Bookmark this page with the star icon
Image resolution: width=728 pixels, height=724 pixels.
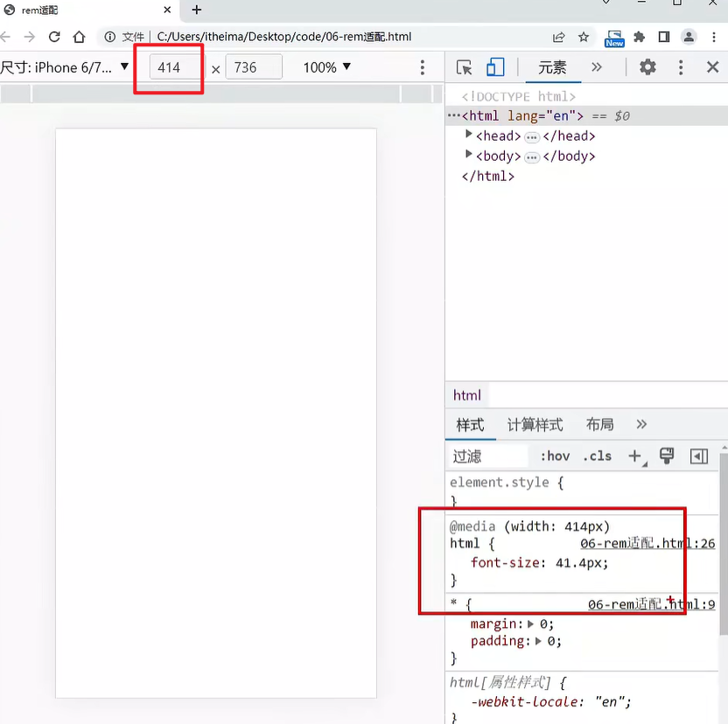coord(584,37)
